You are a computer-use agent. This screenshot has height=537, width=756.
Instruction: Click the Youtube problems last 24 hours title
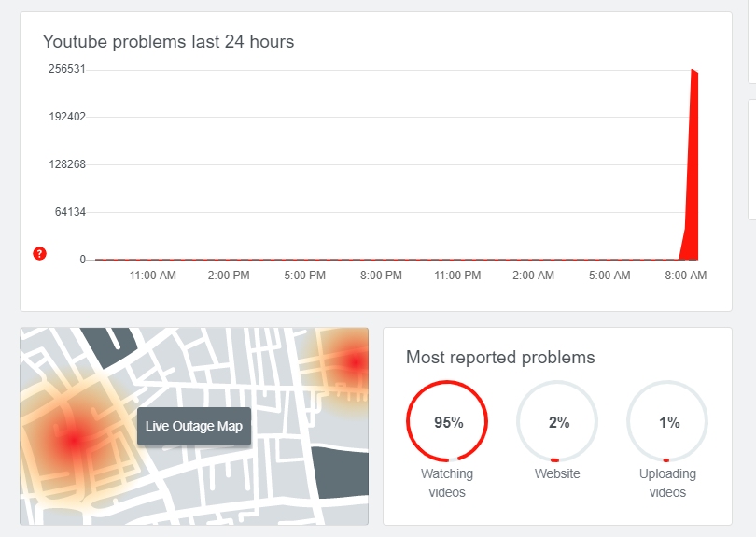168,42
